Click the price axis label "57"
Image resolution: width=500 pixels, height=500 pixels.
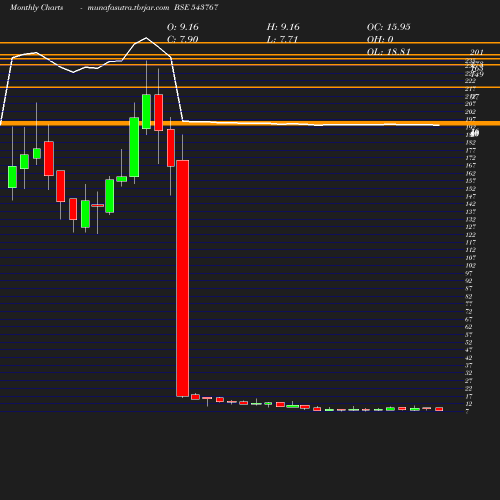point(469,335)
